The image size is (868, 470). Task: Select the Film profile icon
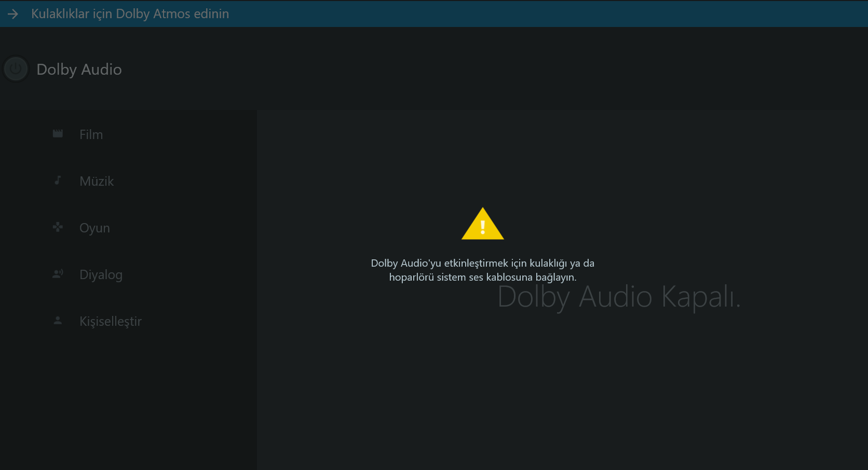point(58,134)
